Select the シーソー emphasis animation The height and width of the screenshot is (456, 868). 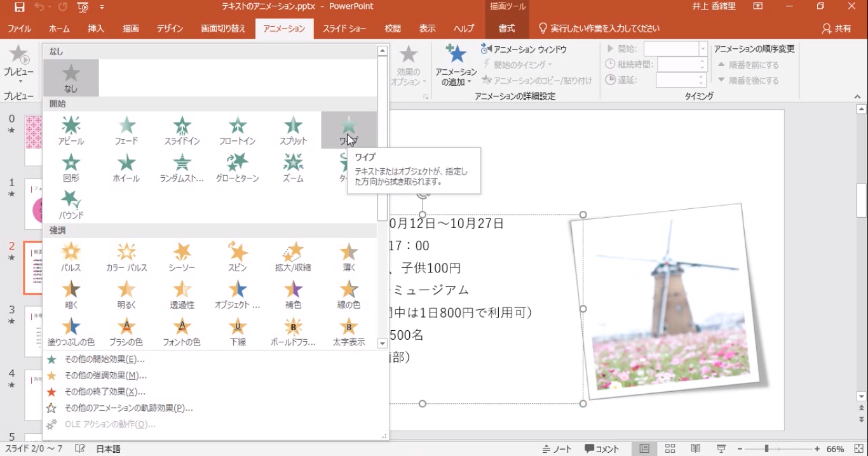point(182,257)
